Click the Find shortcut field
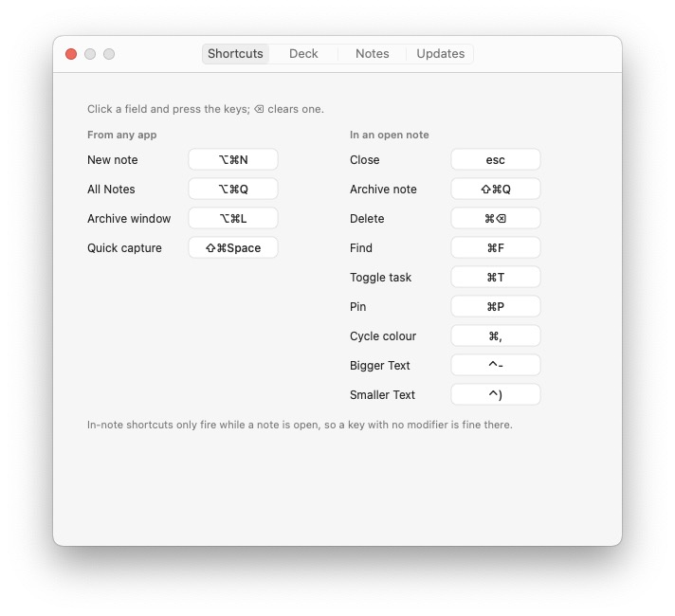This screenshot has height=616, width=675. click(x=496, y=247)
